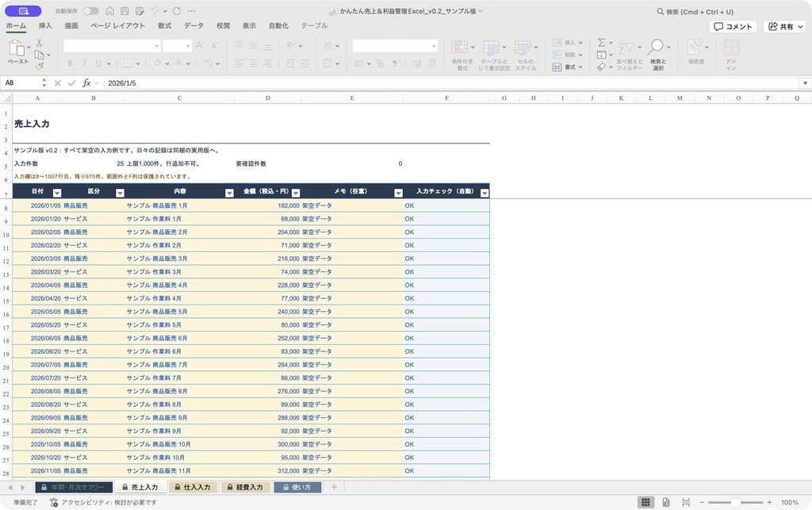Toggle Italic formatting
The image size is (812, 510).
(x=84, y=63)
